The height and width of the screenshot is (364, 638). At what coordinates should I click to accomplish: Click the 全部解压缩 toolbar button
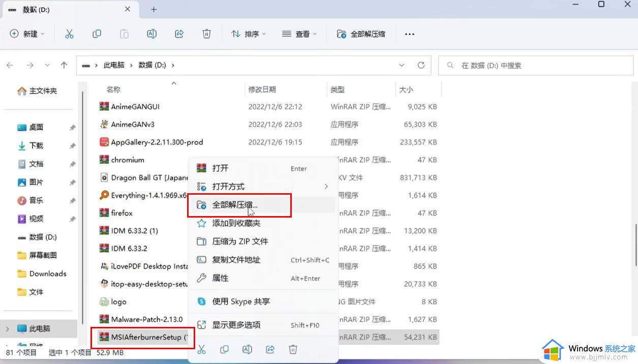click(361, 34)
